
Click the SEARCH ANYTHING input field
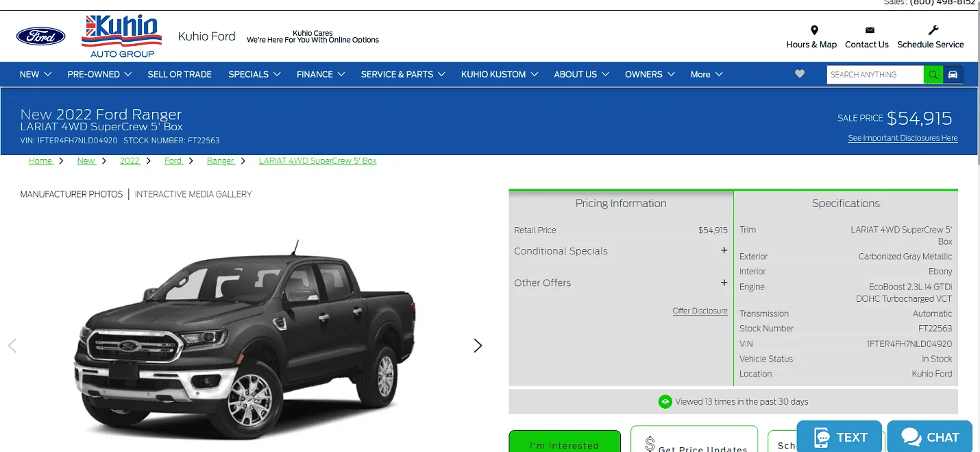pos(875,75)
